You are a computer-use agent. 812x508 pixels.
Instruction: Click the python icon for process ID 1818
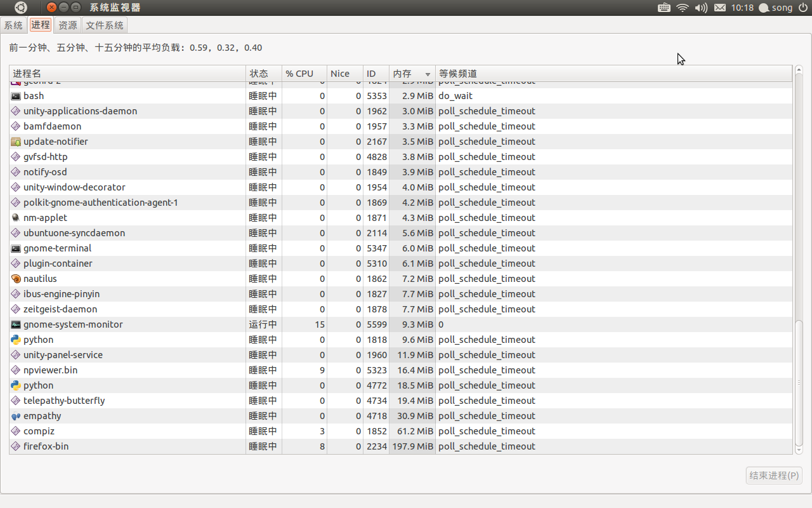point(16,340)
